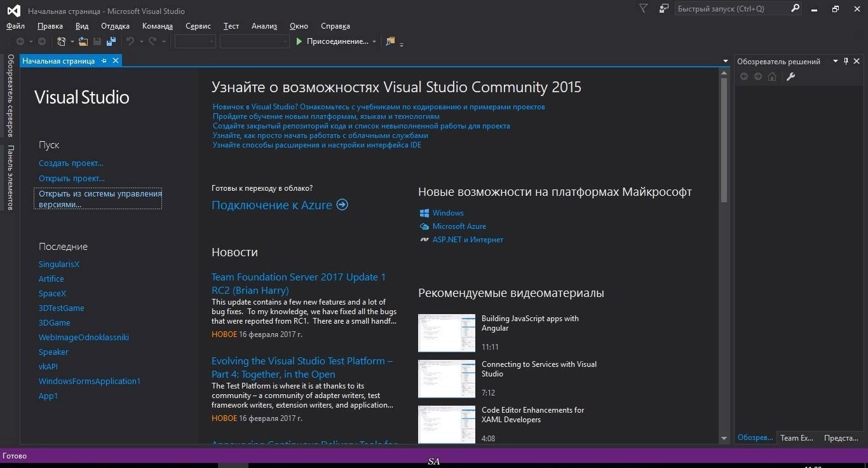Open recent project SingularisX

click(x=59, y=264)
